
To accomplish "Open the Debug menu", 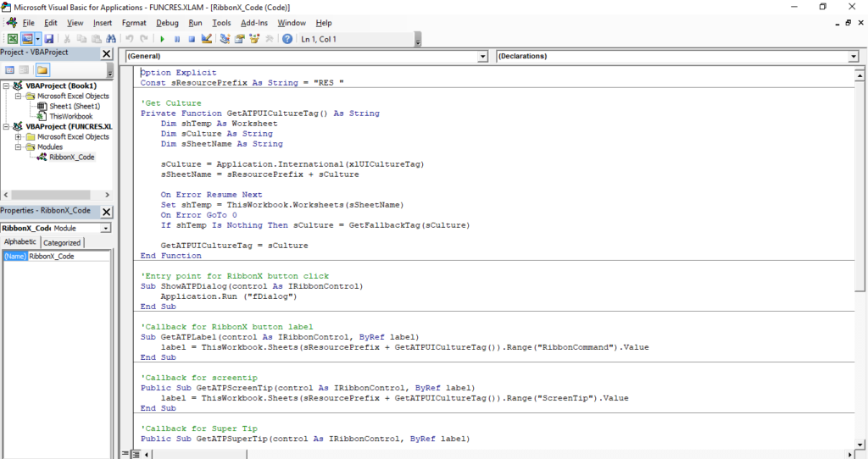I will coord(167,23).
